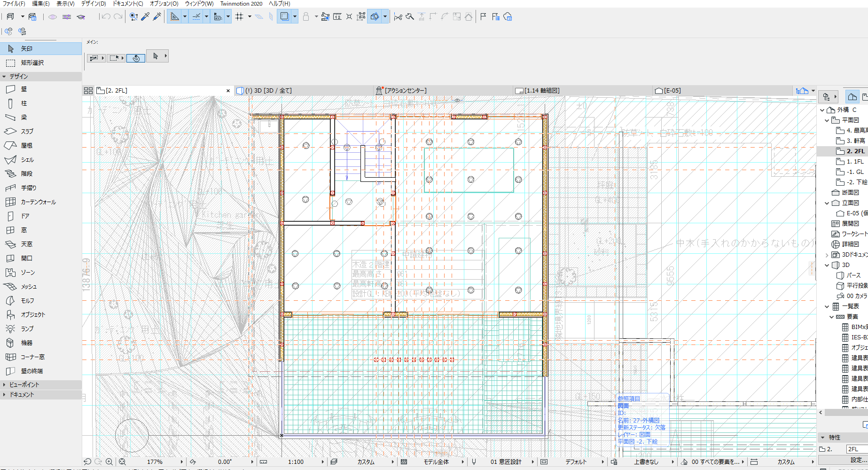Switch to the 3D / 全て tab
The width and height of the screenshot is (868, 470).
point(305,91)
